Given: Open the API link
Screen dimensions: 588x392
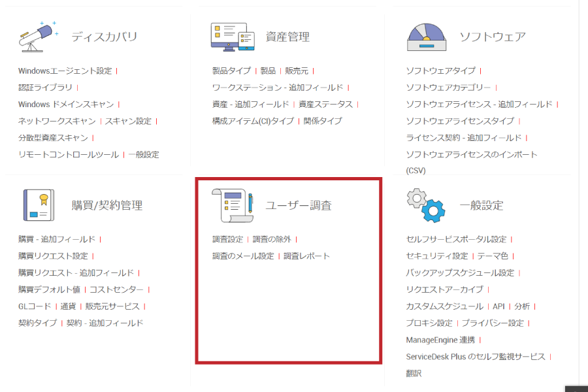Looking at the screenshot, I should tap(498, 306).
